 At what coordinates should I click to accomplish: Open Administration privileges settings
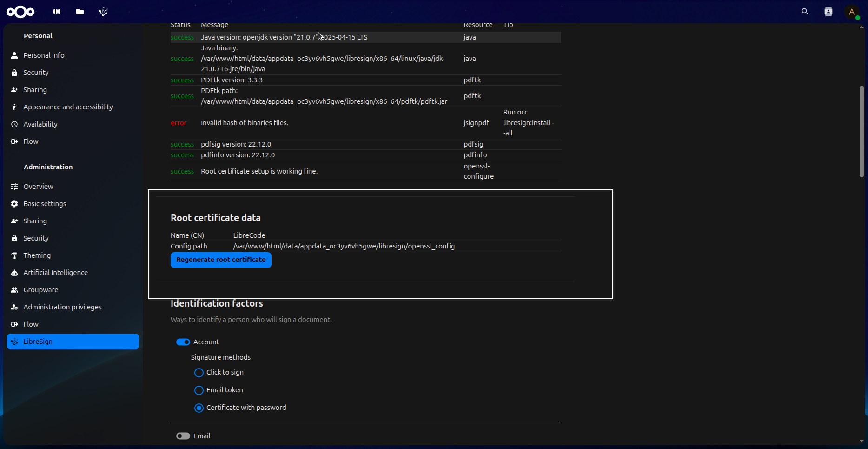point(73,307)
